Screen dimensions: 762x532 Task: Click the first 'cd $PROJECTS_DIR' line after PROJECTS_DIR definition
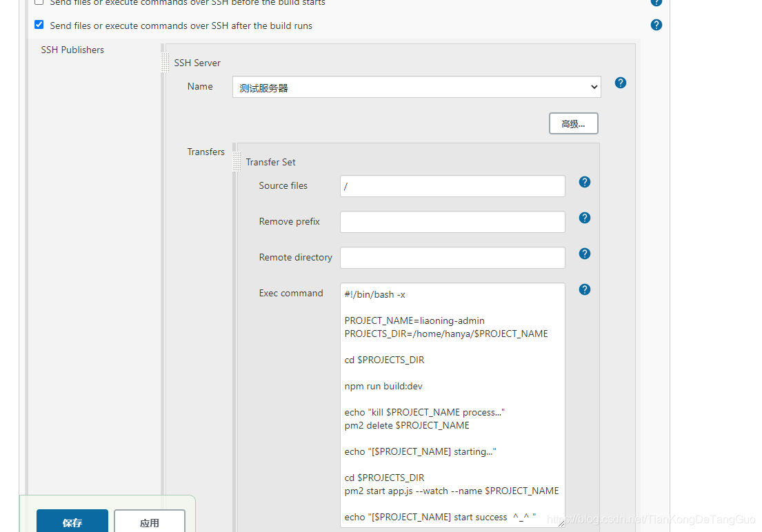[x=384, y=360]
